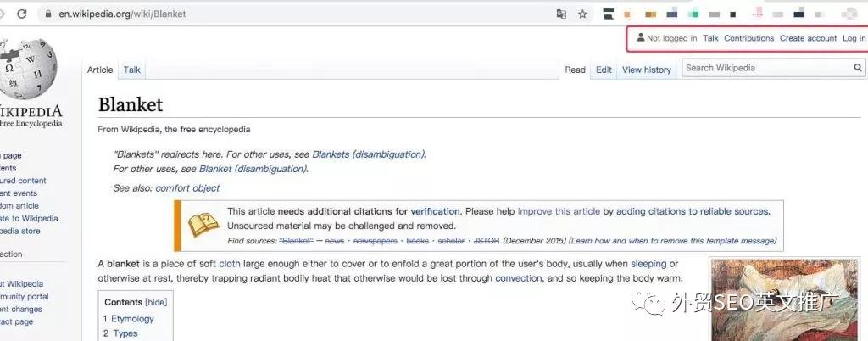The width and height of the screenshot is (868, 341).
Task: Switch to the Talk tab
Action: coord(132,70)
